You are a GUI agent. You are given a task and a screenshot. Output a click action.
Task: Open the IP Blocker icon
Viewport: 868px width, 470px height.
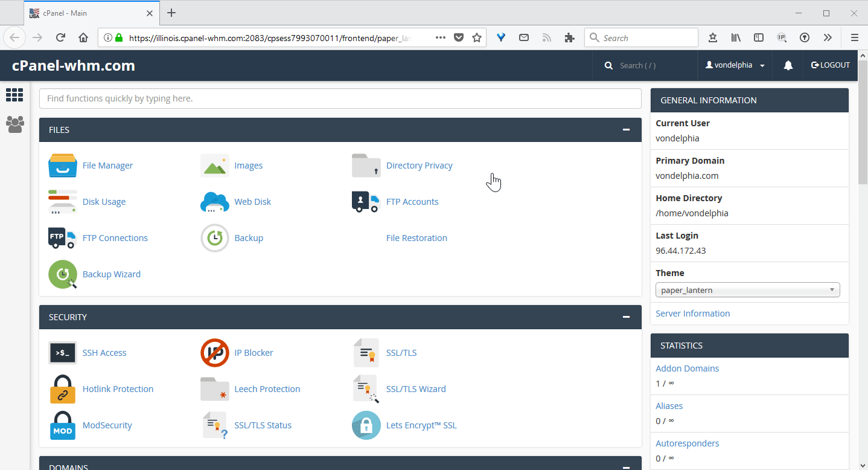pyautogui.click(x=215, y=353)
